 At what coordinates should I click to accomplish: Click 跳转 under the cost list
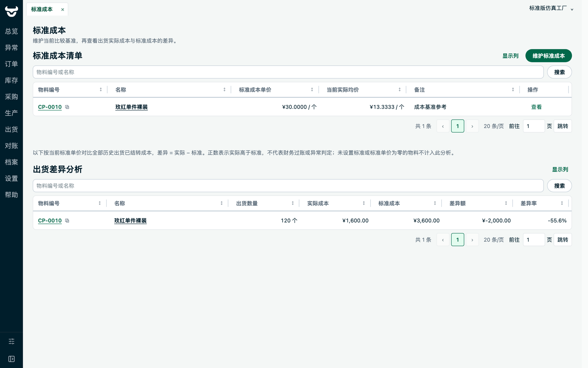(563, 126)
